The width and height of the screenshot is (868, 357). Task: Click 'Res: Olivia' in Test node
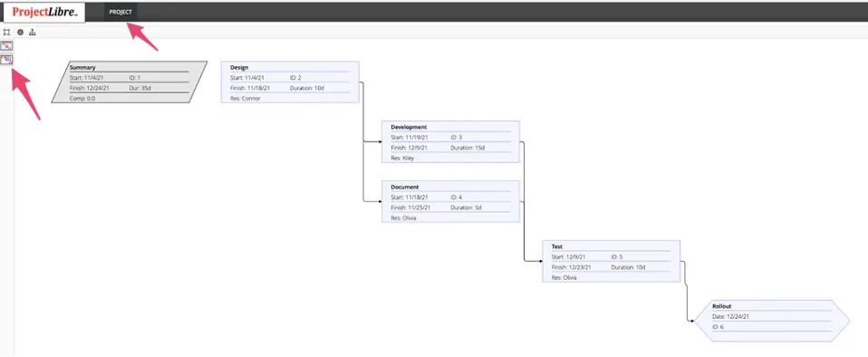tap(564, 278)
